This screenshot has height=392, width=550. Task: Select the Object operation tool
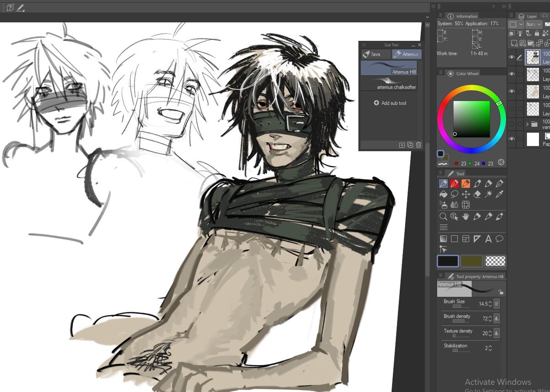(x=455, y=216)
